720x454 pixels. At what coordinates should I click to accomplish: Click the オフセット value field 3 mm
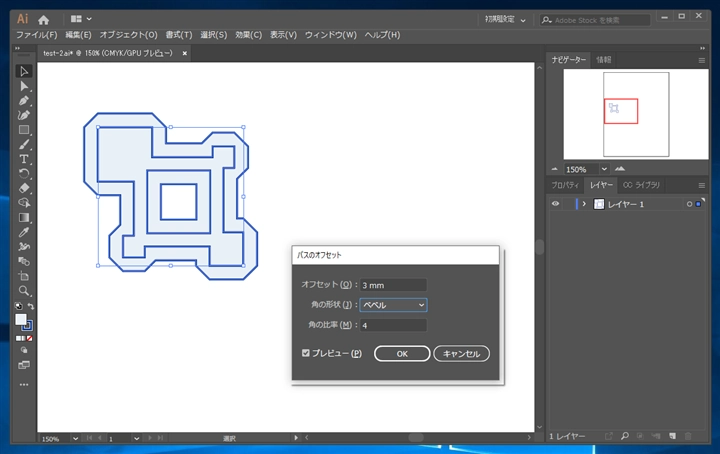(393, 285)
